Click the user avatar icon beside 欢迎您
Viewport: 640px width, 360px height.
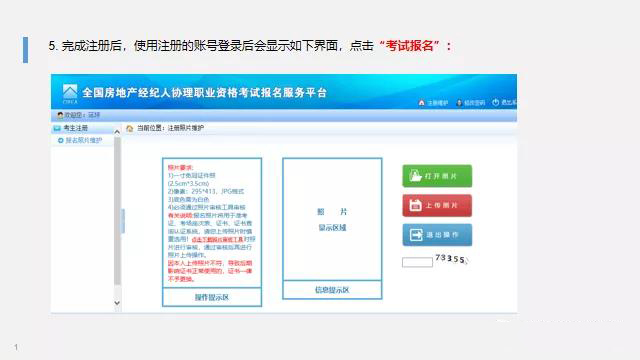(60, 115)
